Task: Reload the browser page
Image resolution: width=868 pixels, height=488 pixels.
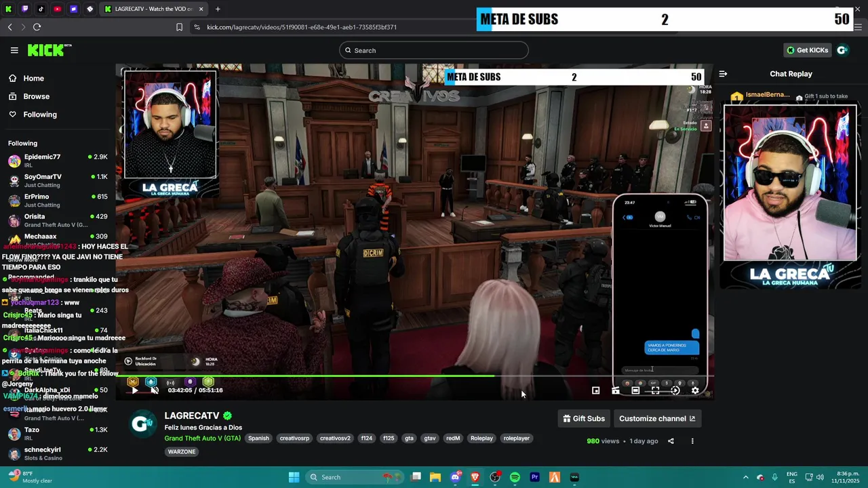Action: click(37, 27)
